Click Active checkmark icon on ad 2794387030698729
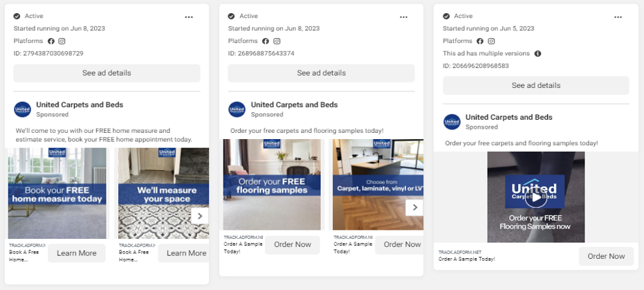The height and width of the screenshot is (290, 644). pos(17,16)
